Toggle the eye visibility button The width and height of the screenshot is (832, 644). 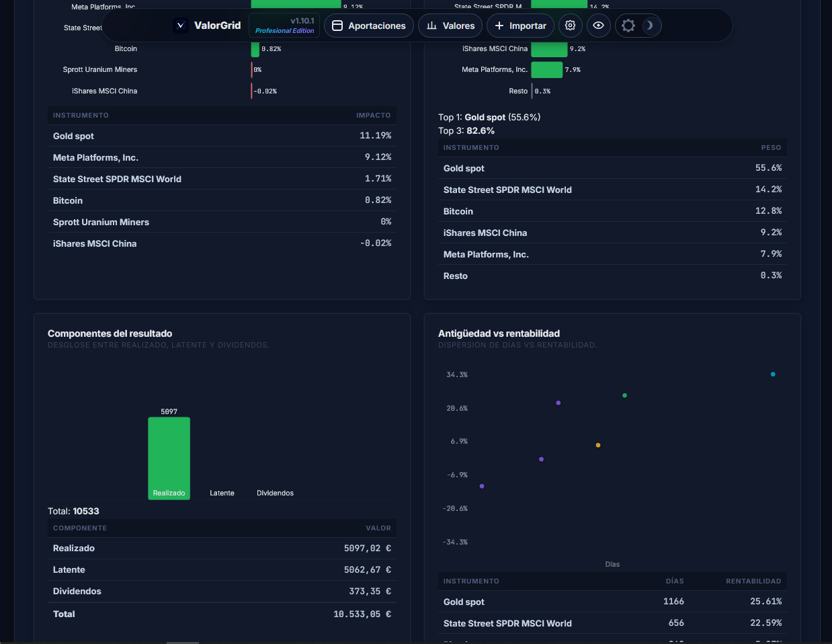tap(598, 26)
